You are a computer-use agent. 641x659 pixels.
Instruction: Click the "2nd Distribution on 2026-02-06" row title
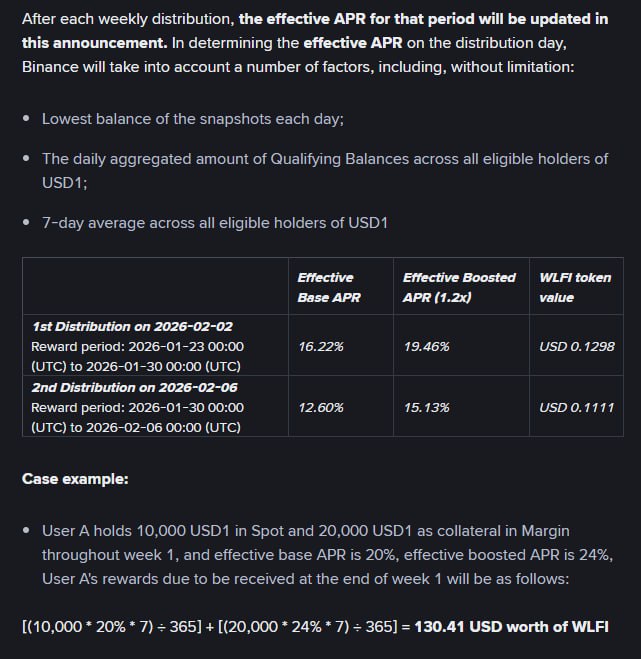coord(134,387)
